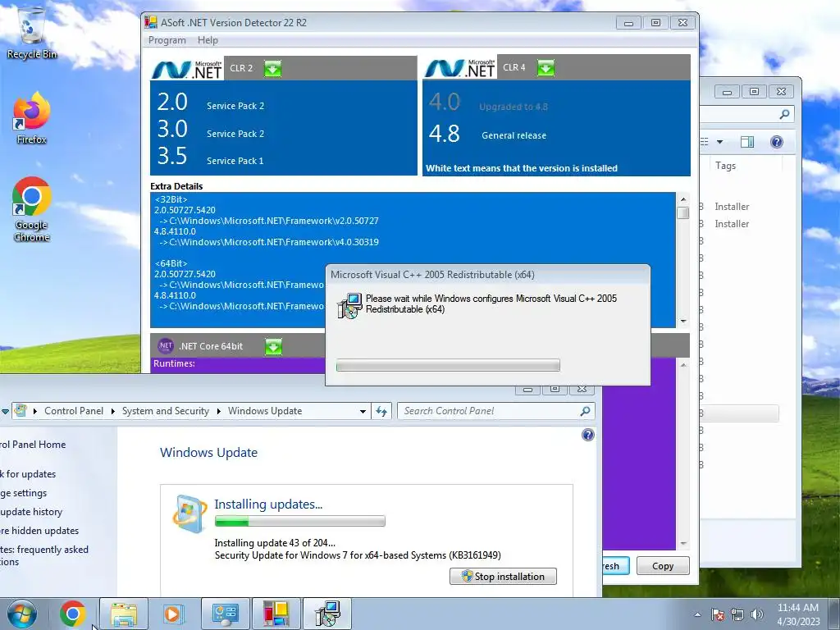Click the Extra Details scroll down arrow
This screenshot has width=840, height=630.
pos(683,321)
